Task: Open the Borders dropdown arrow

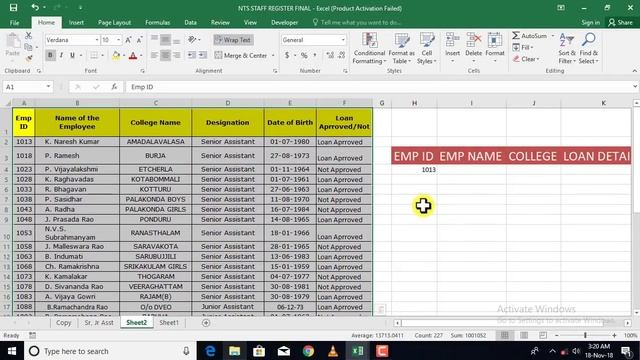Action: 102,56
